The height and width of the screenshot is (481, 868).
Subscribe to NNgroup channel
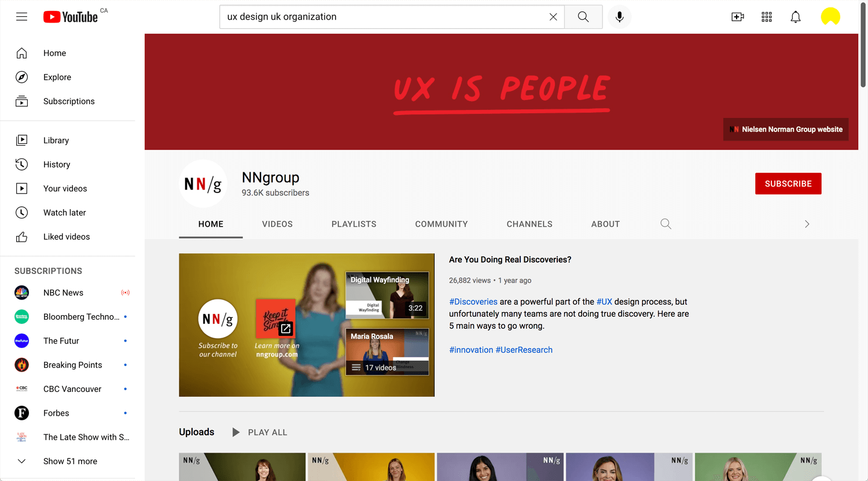tap(788, 184)
